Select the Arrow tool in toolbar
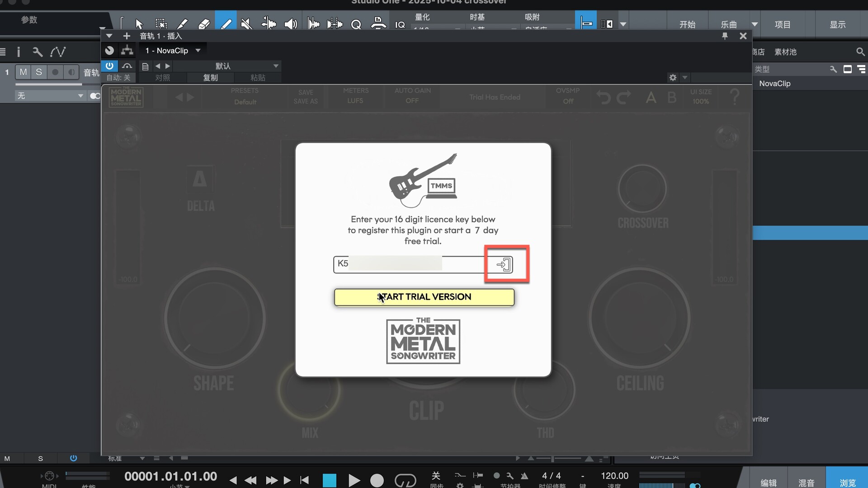The width and height of the screenshot is (868, 488). point(139,23)
